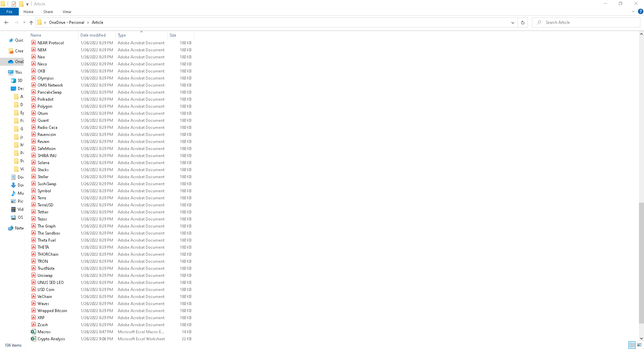Click the refresh icon in address bar
Screen dimensions: 644x349
pos(522,22)
